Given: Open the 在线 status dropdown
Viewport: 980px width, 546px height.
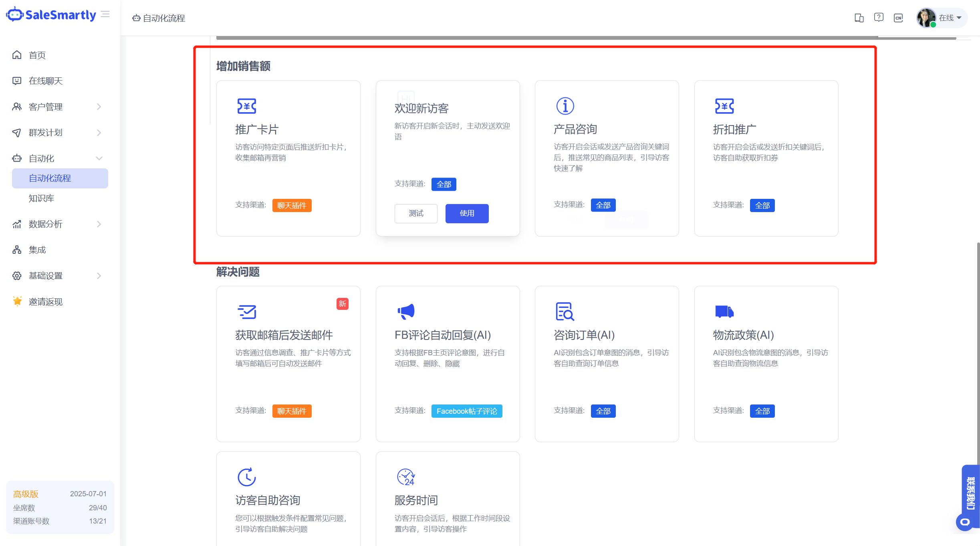Looking at the screenshot, I should [950, 18].
